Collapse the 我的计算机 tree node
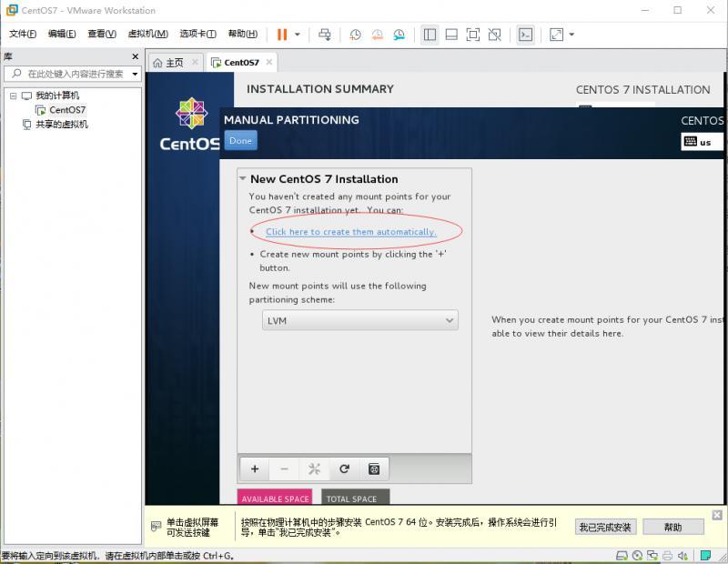Image resolution: width=728 pixels, height=564 pixels. point(13,96)
